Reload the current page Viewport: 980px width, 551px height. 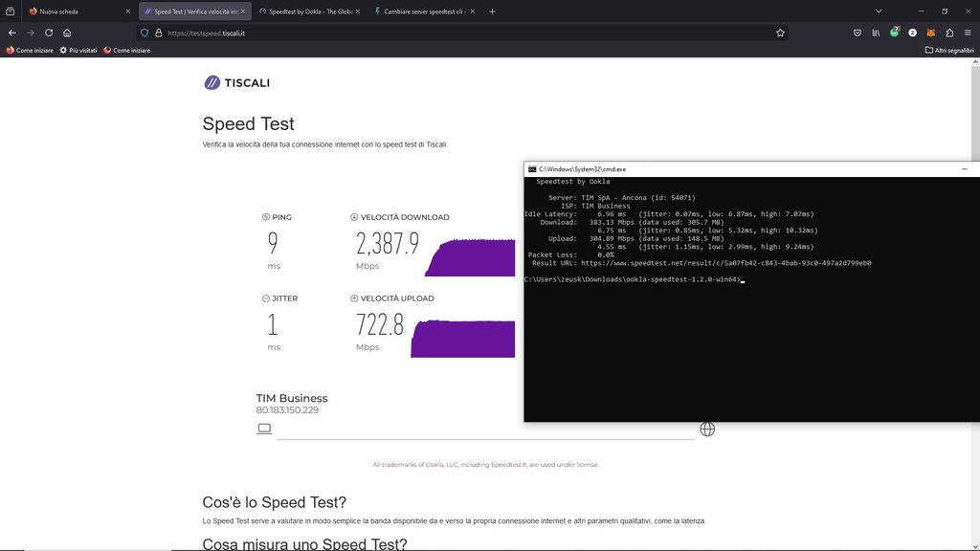[49, 33]
